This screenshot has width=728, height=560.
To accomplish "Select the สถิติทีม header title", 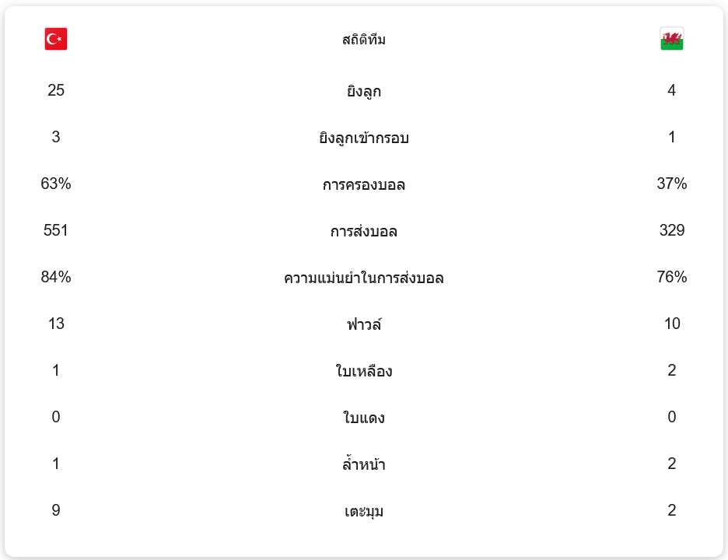I will 364,40.
